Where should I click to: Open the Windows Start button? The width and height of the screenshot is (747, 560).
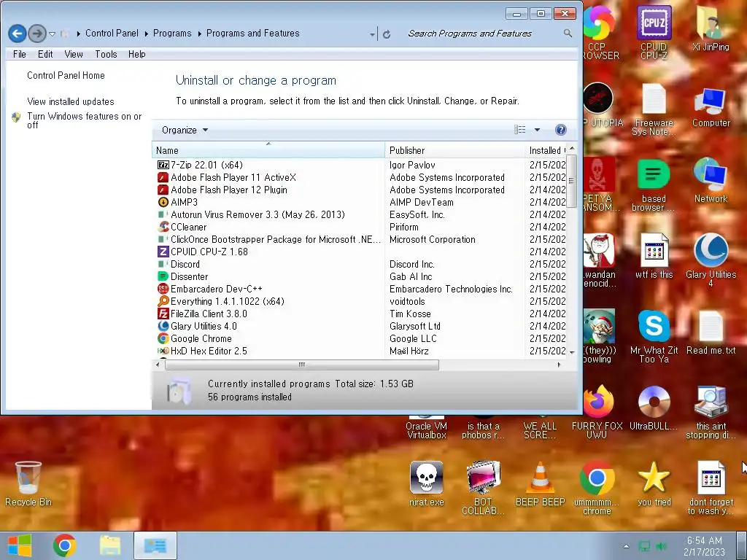point(20,545)
